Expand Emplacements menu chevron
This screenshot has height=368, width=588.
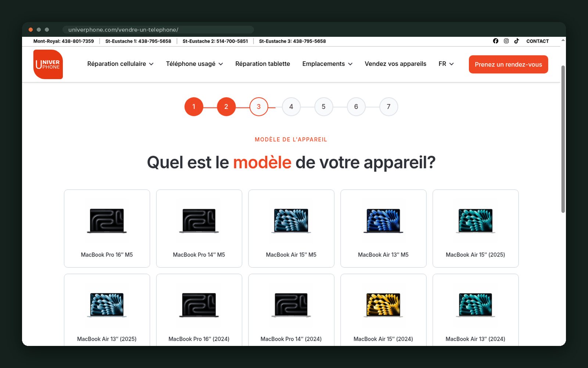coord(350,64)
